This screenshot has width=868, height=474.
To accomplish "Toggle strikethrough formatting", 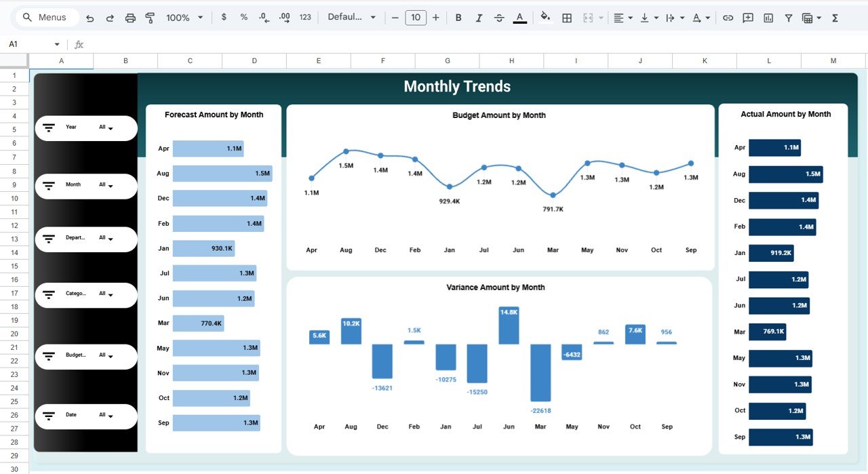I will point(499,17).
